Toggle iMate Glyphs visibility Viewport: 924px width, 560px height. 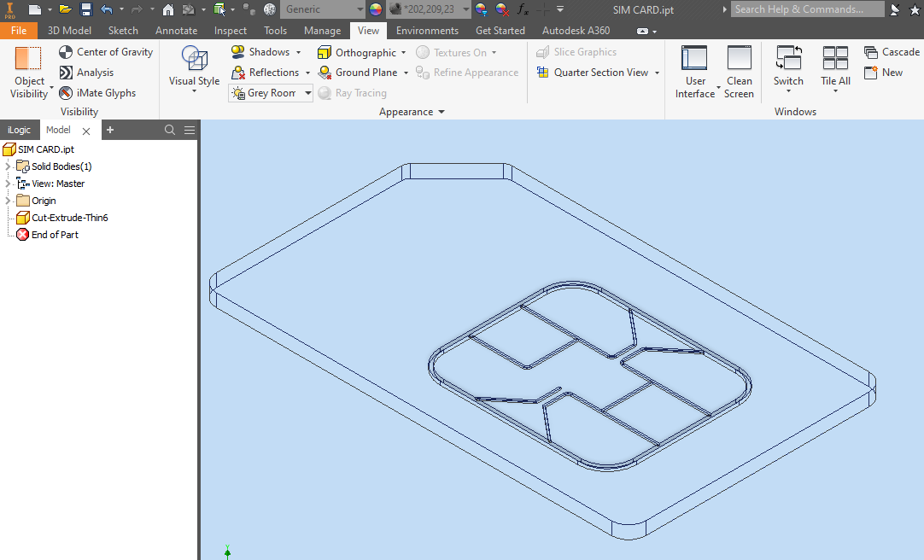point(97,93)
